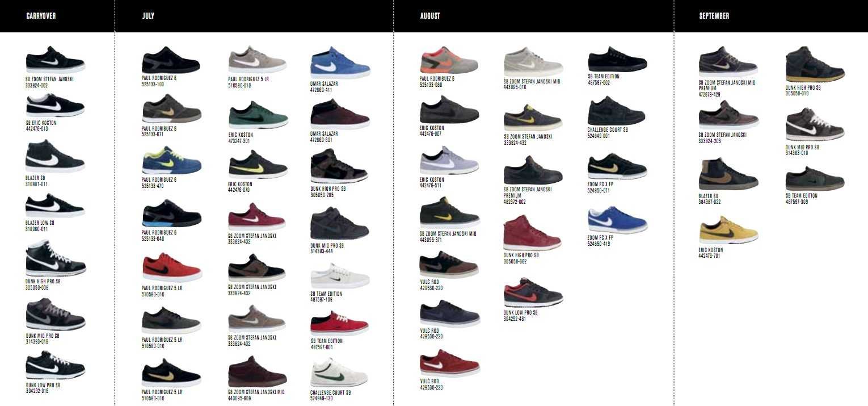868x406 pixels.
Task: Select the JULY column heading
Action: point(148,16)
